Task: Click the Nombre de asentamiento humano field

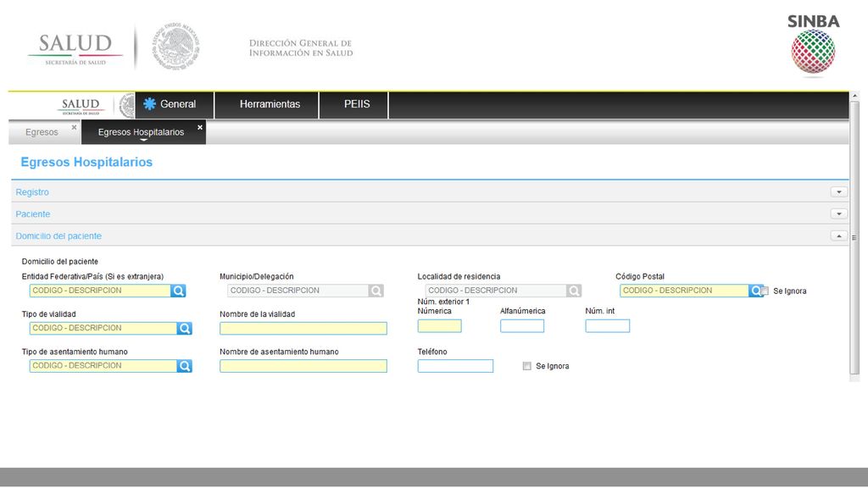Action: click(x=303, y=366)
